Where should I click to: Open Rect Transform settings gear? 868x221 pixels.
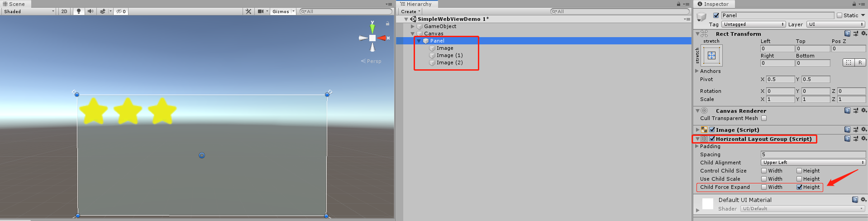(x=863, y=34)
